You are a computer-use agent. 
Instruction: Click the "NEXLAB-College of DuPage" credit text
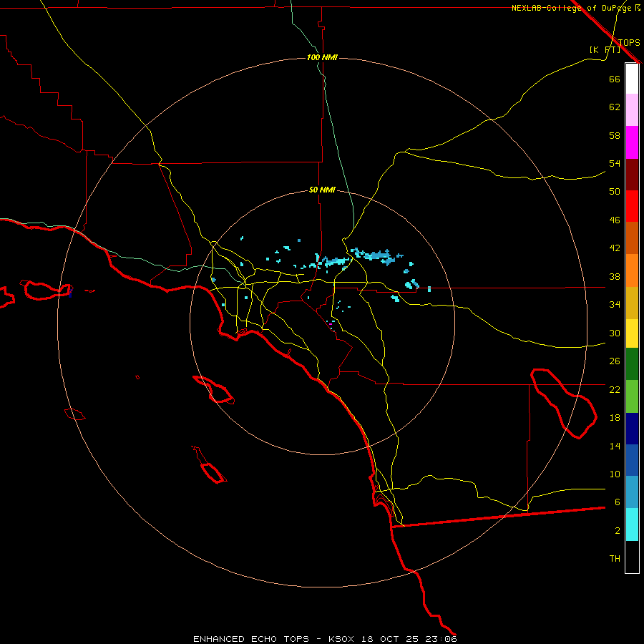coord(571,8)
